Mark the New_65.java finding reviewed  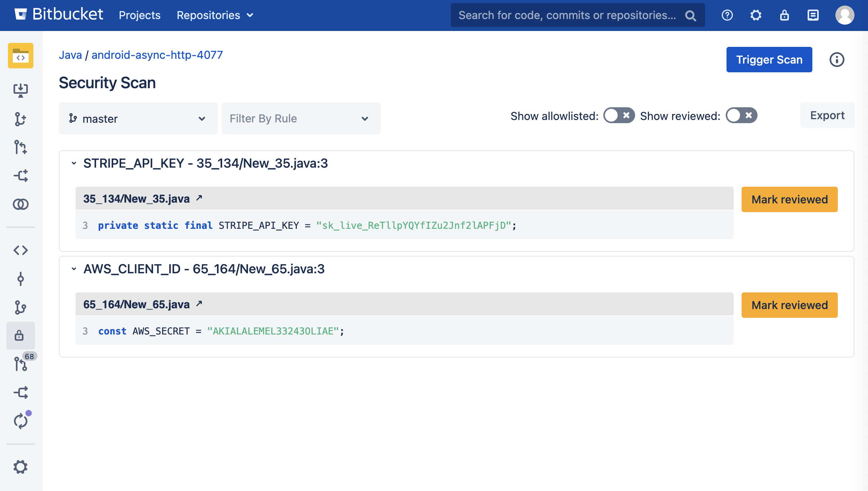click(x=789, y=305)
